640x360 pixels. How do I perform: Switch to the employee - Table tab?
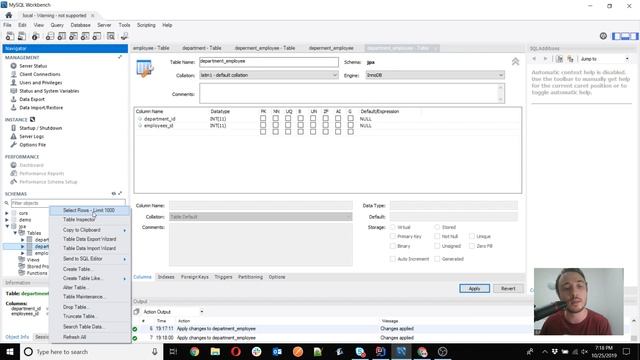click(x=151, y=48)
